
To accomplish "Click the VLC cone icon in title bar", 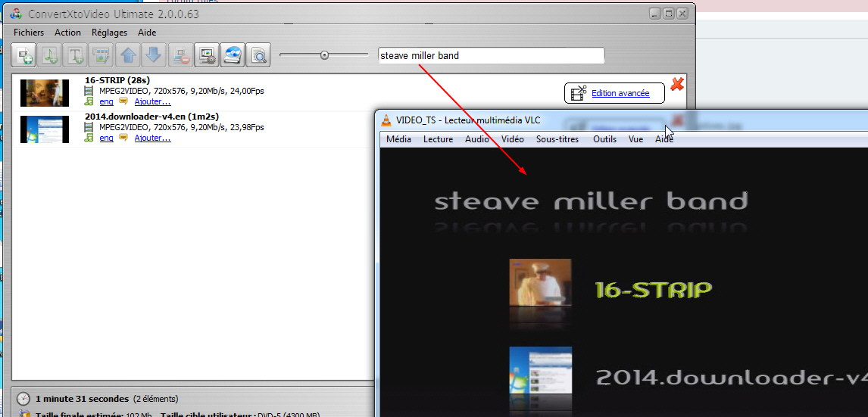I will tap(387, 120).
